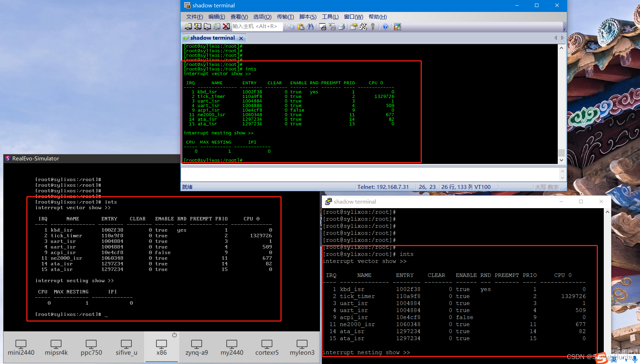Select the mipsr4k simulator device
640x364 pixels.
tap(56, 347)
